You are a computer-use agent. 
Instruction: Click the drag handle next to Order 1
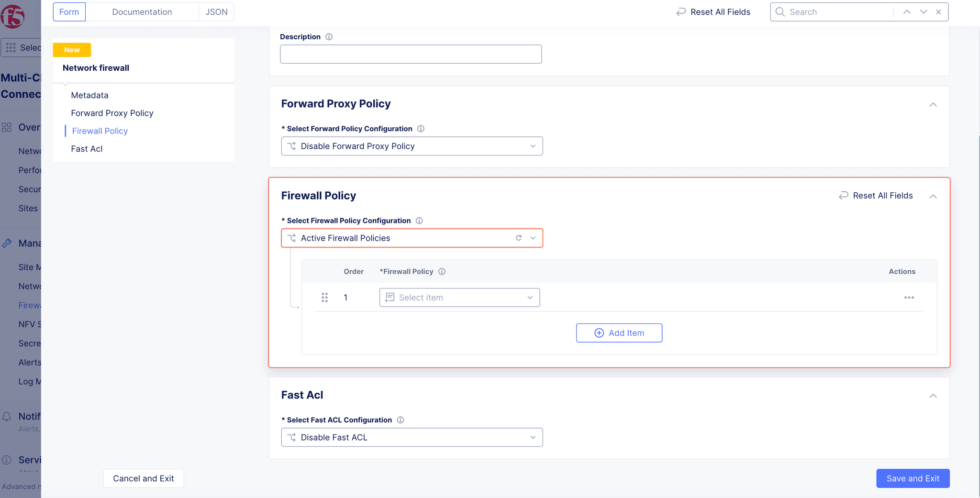tap(324, 297)
